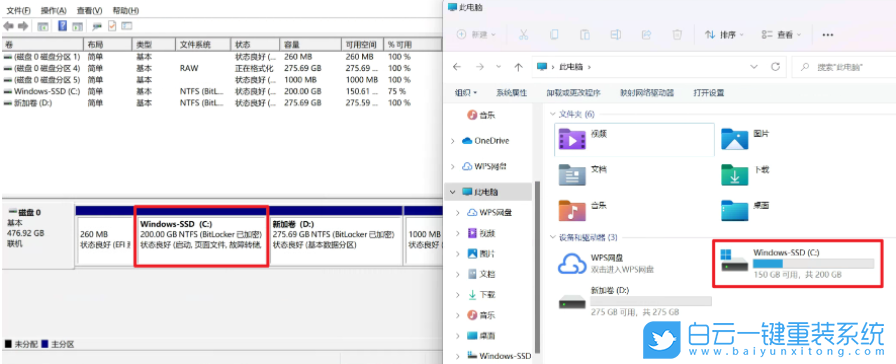Screen dimensions: 896x364
Task: Click the rename icon in Explorer toolbar
Action: tap(615, 35)
